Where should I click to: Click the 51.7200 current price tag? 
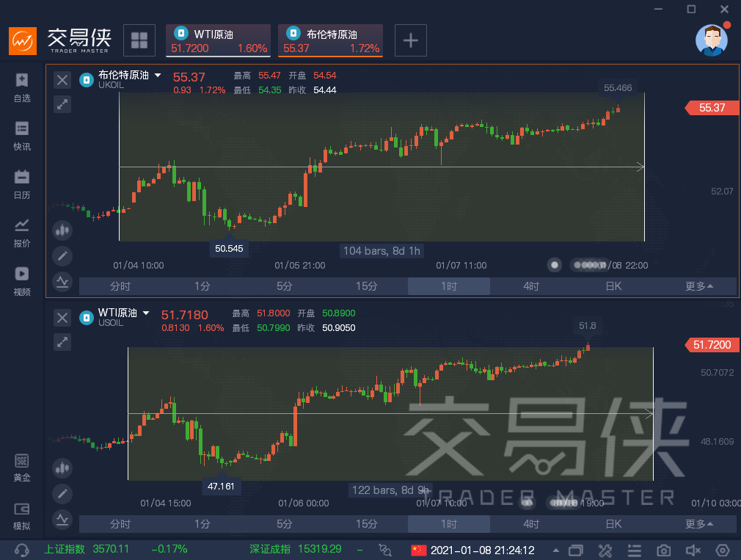(x=712, y=345)
